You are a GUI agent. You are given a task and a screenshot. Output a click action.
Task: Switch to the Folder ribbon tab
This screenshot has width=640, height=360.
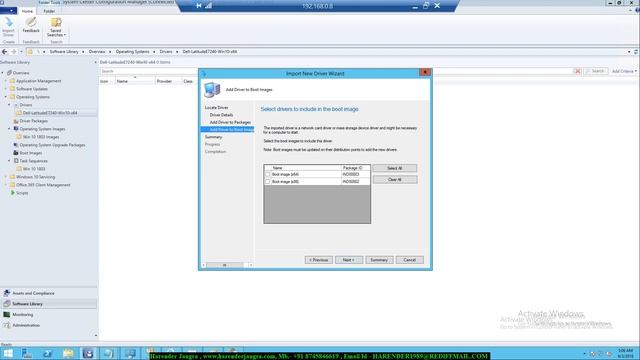pyautogui.click(x=49, y=11)
